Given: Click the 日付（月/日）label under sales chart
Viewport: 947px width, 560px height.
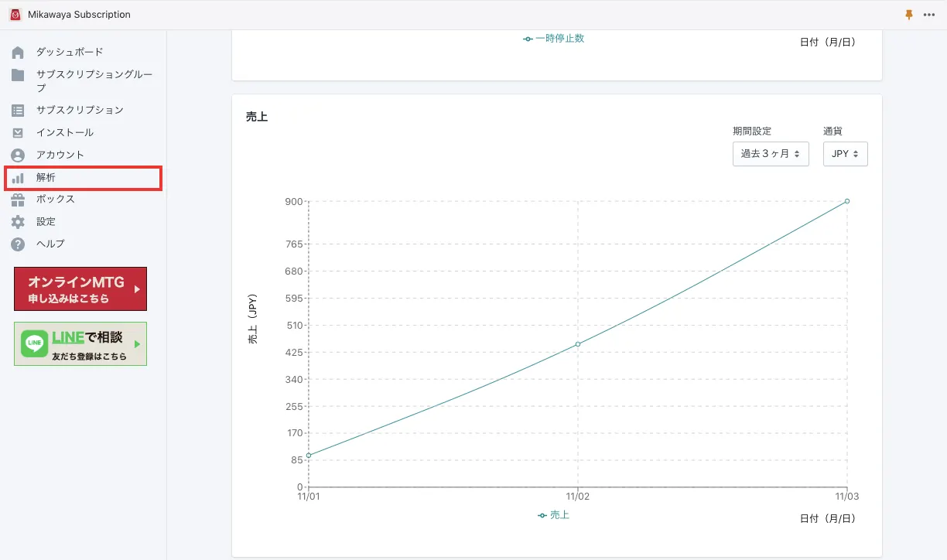Looking at the screenshot, I should pos(828,518).
